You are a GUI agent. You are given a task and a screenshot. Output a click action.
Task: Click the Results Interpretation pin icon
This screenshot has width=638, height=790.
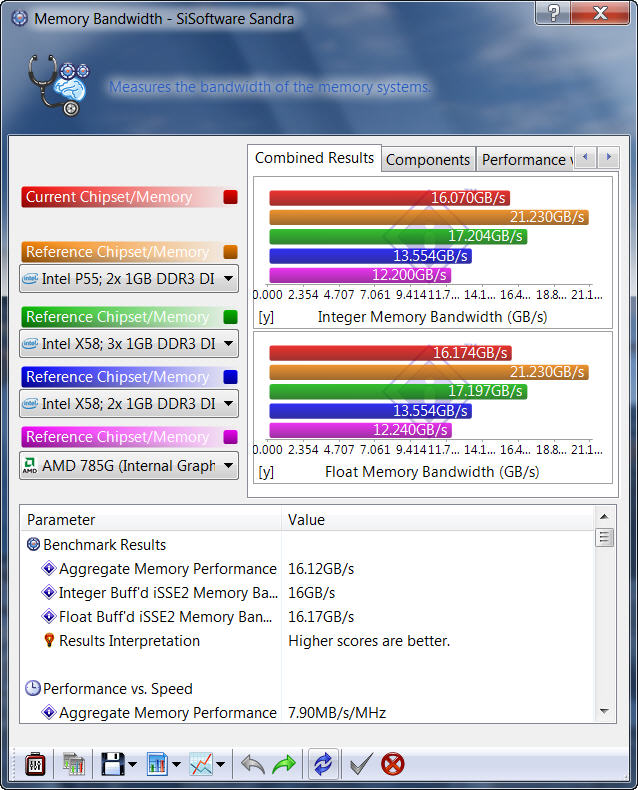49,640
